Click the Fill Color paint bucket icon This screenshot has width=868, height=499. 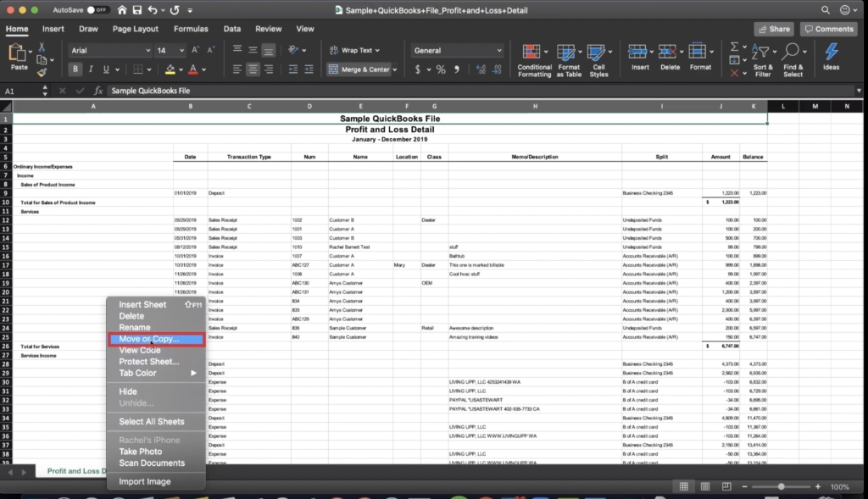(x=170, y=69)
